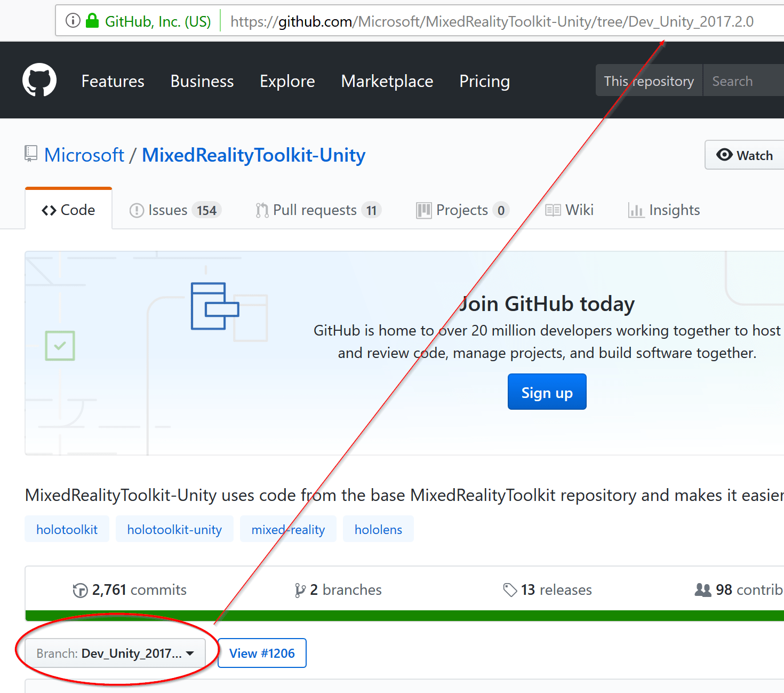Click the repository book icon beside Microsoft
The image size is (784, 693).
click(31, 154)
